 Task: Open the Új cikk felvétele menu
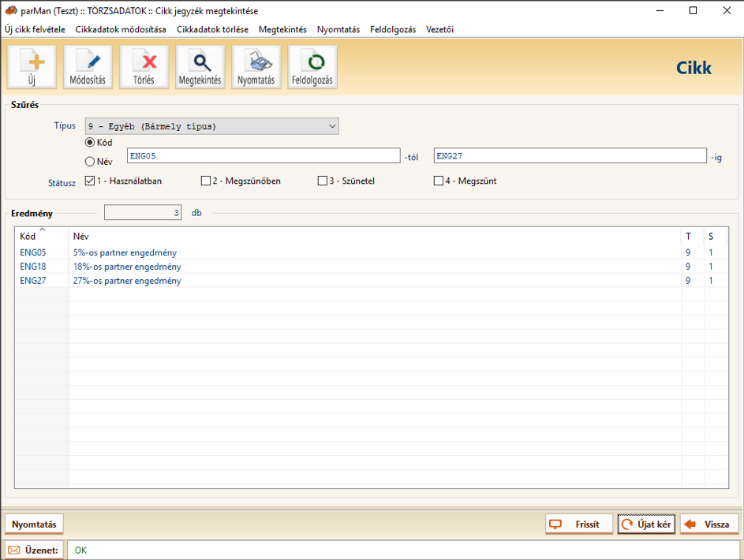tap(36, 29)
